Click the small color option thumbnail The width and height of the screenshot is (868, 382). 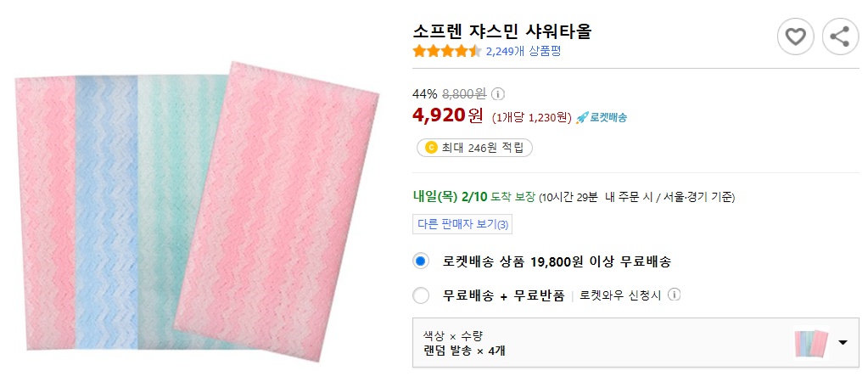tap(810, 343)
